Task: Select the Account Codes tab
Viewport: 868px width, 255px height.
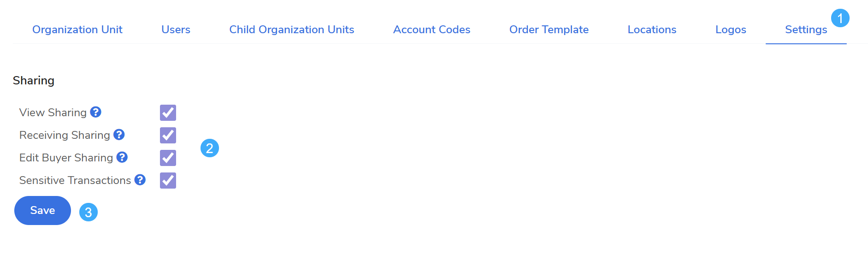Action: [x=431, y=30]
